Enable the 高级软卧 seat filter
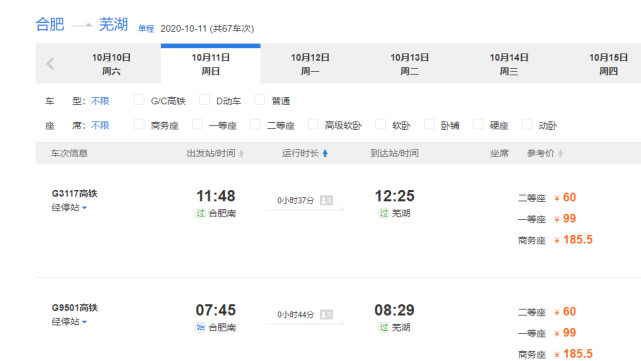The width and height of the screenshot is (641, 361). pyautogui.click(x=314, y=125)
